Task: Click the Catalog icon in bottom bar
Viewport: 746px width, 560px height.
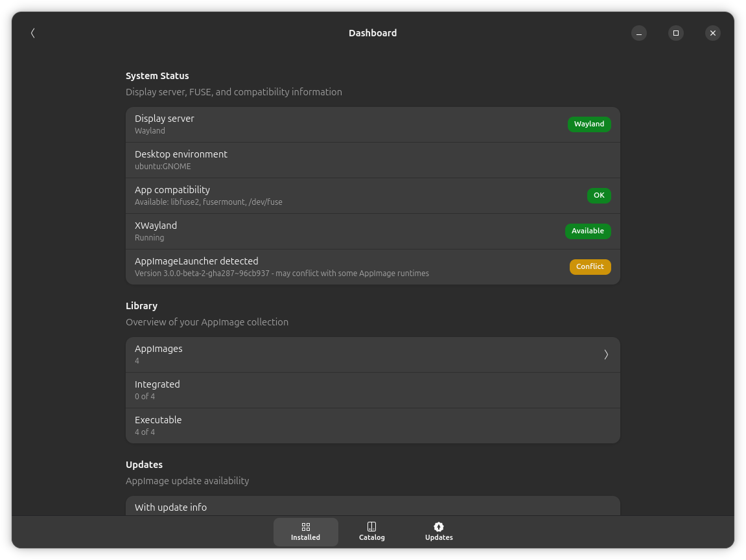Action: click(x=371, y=527)
